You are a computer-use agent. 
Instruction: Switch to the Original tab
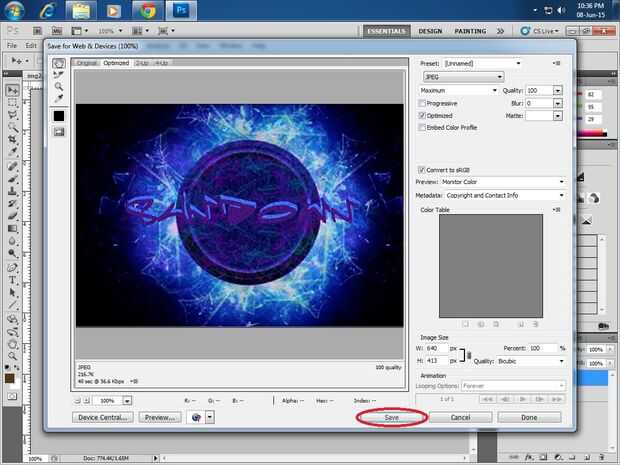pyautogui.click(x=87, y=63)
